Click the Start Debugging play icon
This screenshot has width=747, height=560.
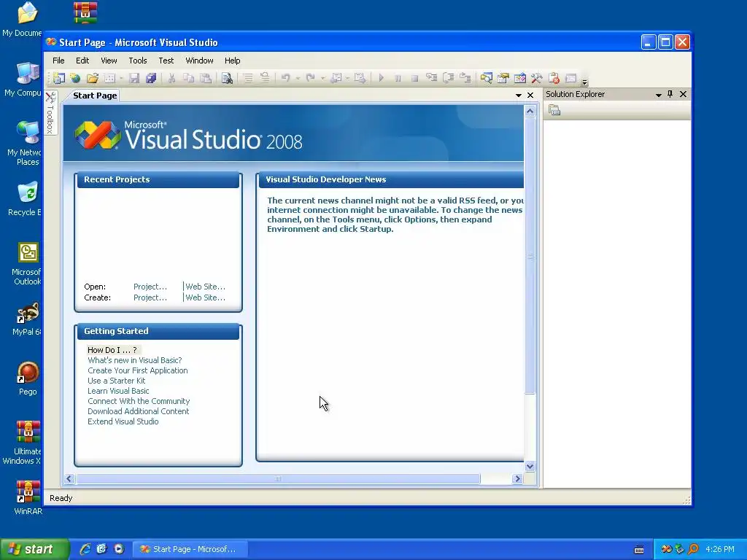[381, 77]
